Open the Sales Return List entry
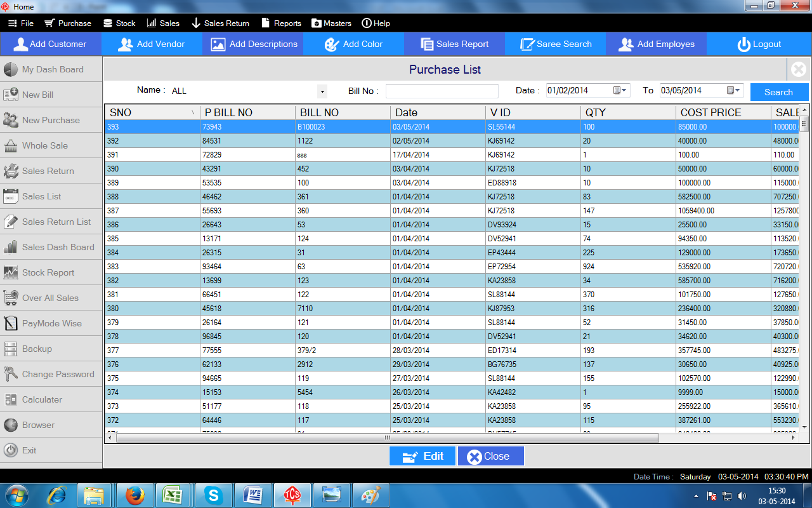812x508 pixels. click(x=56, y=222)
